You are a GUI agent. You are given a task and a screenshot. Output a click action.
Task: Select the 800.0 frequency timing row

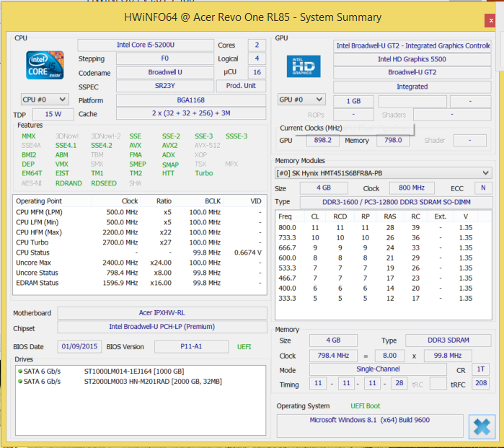click(x=383, y=228)
